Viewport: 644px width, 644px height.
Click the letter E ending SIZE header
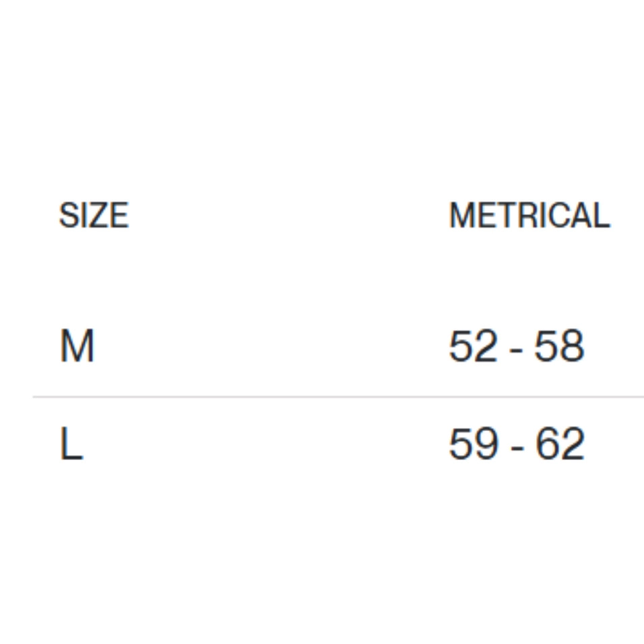120,216
